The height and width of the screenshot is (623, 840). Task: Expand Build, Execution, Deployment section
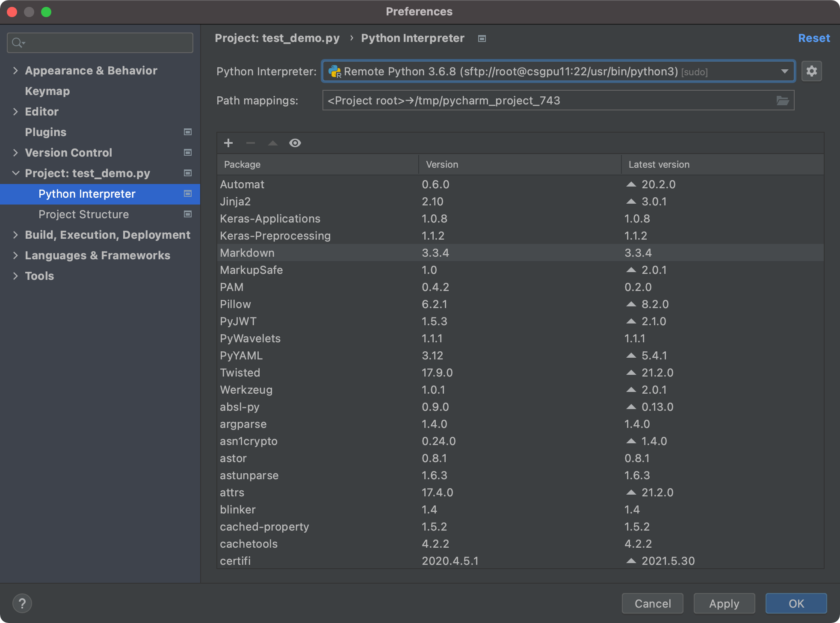(15, 234)
